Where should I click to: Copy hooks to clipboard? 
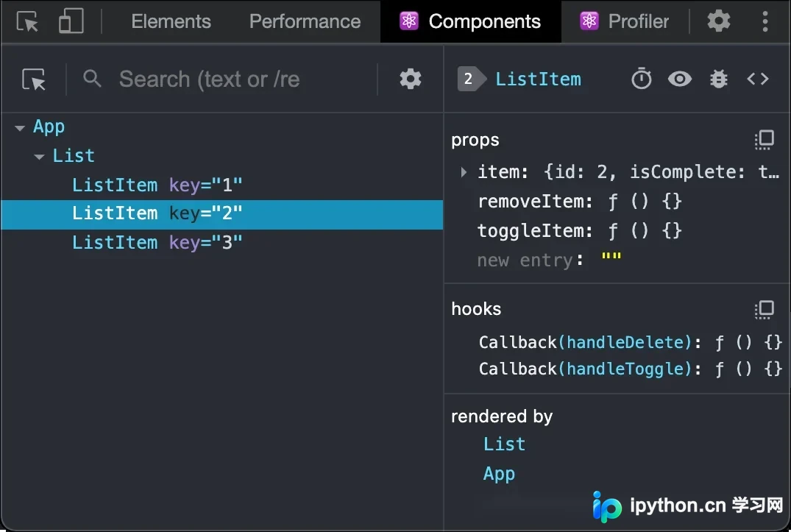point(764,309)
